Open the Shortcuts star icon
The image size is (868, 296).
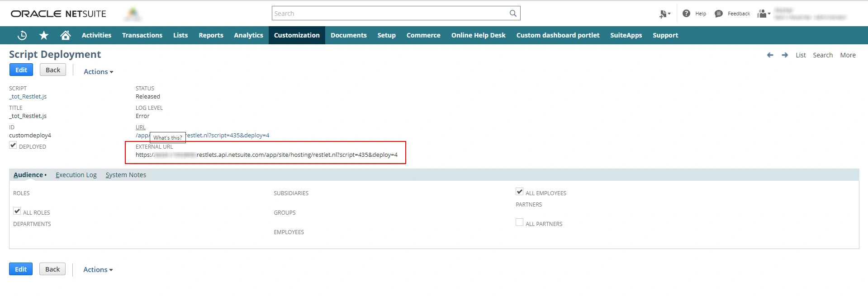click(44, 35)
